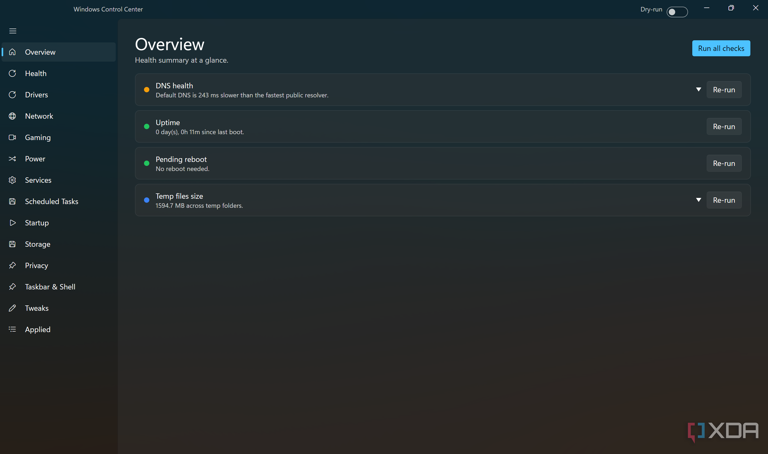Open the Privacy section label

[x=36, y=265]
